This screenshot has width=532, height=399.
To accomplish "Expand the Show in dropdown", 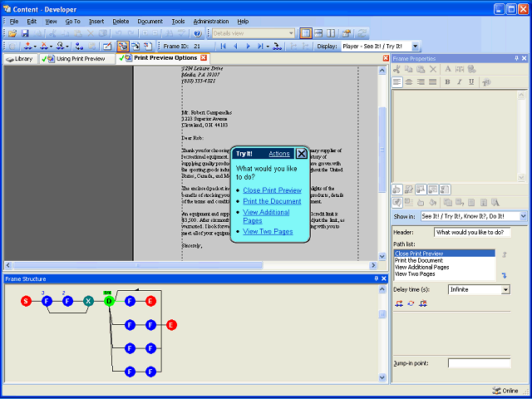I will (x=523, y=216).
